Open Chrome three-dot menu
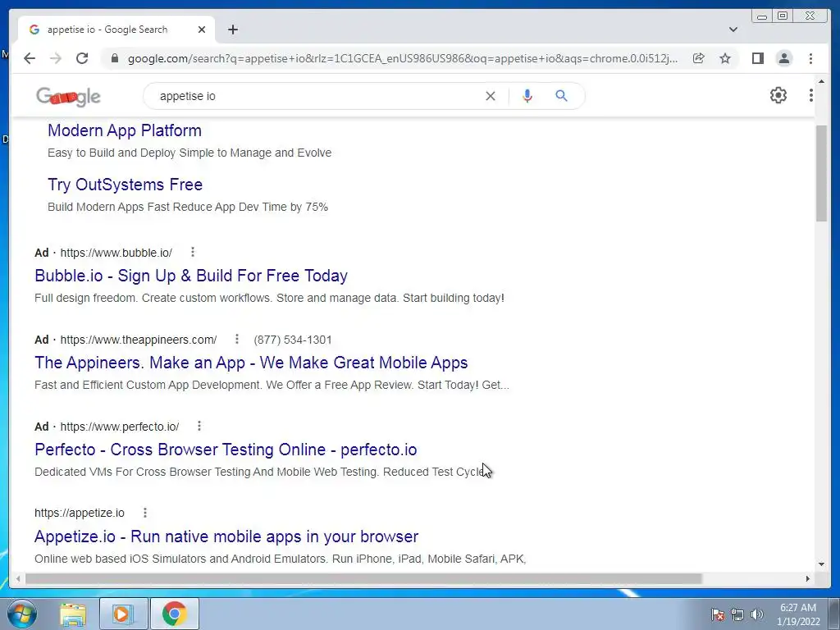The image size is (840, 630). [x=810, y=58]
